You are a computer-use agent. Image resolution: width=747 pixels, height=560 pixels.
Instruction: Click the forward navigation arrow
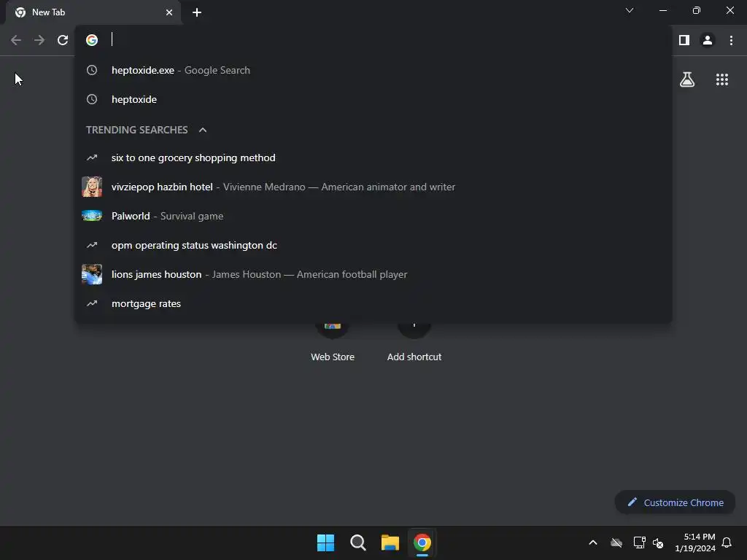tap(39, 41)
